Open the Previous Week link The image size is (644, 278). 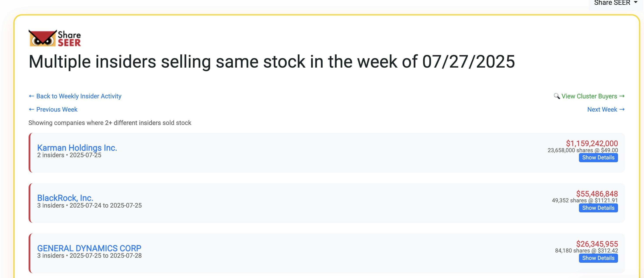tap(57, 109)
